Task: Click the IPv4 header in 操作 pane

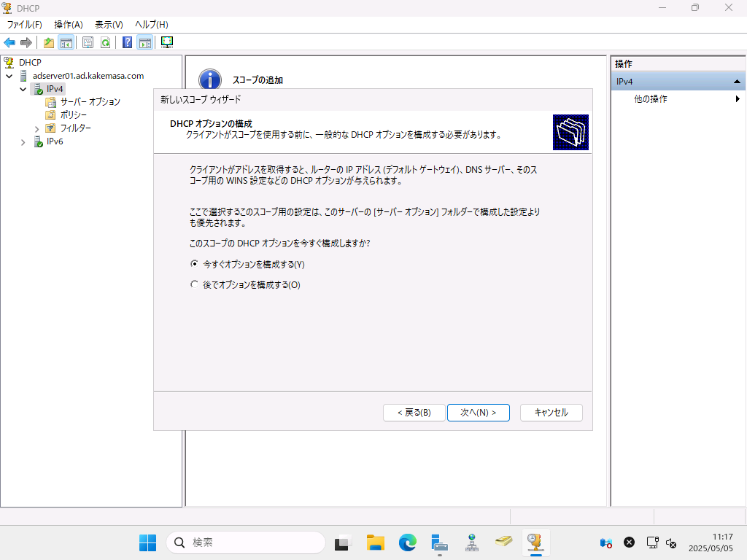Action: pyautogui.click(x=678, y=82)
